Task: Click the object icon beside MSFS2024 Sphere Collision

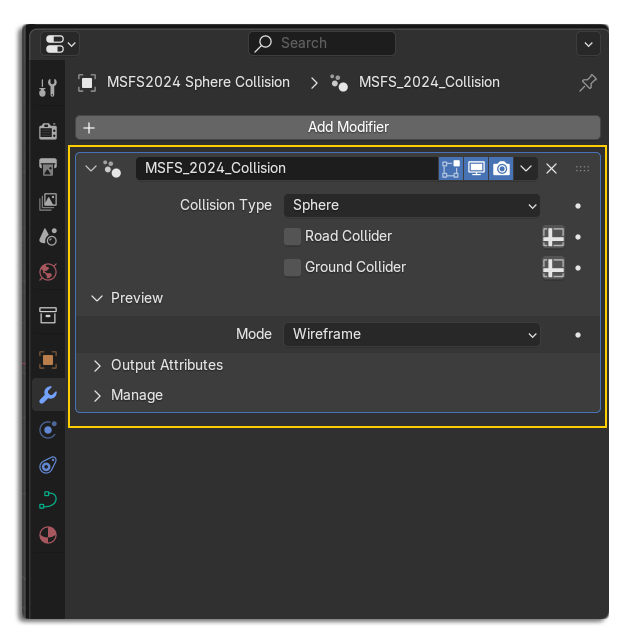Action: tap(87, 83)
